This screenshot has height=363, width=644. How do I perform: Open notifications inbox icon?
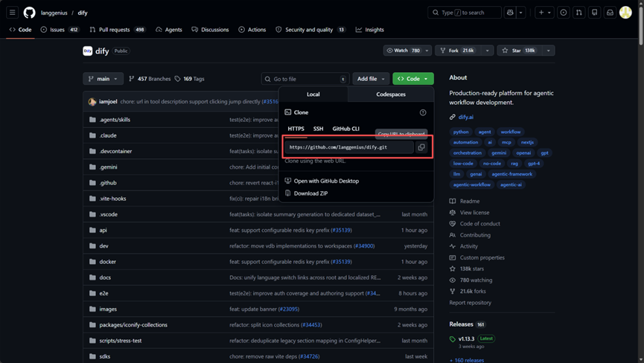tap(610, 13)
